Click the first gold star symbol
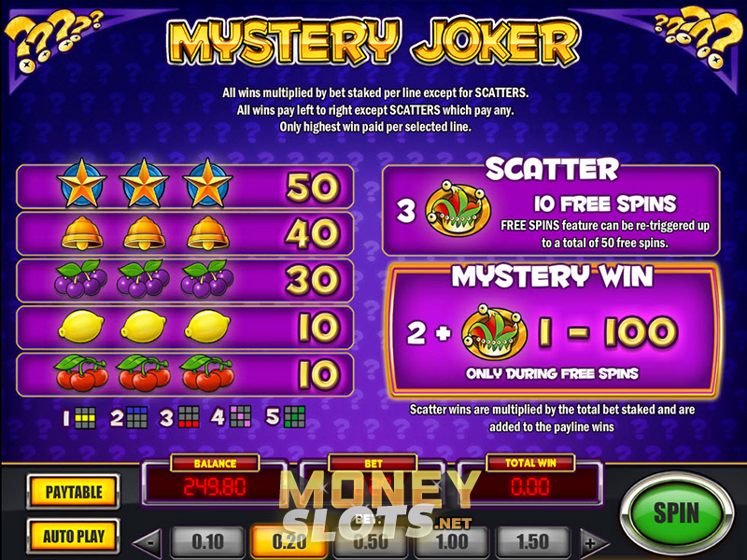747x560 pixels. pos(81,183)
